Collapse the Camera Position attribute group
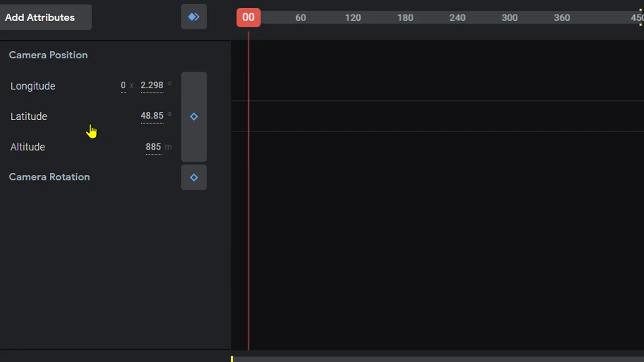Image resolution: width=644 pixels, height=362 pixels. (48, 55)
